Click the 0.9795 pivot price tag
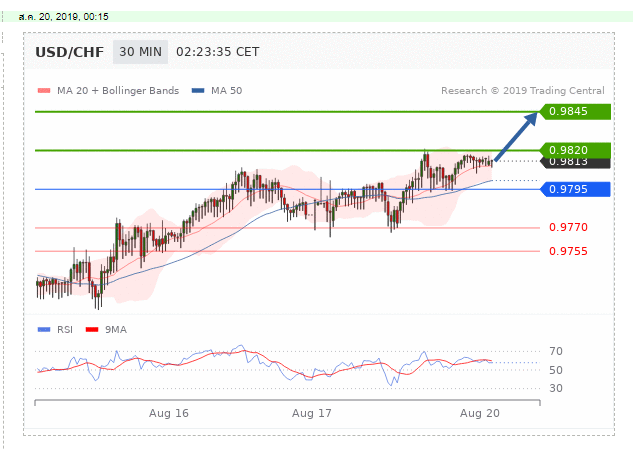 point(575,189)
